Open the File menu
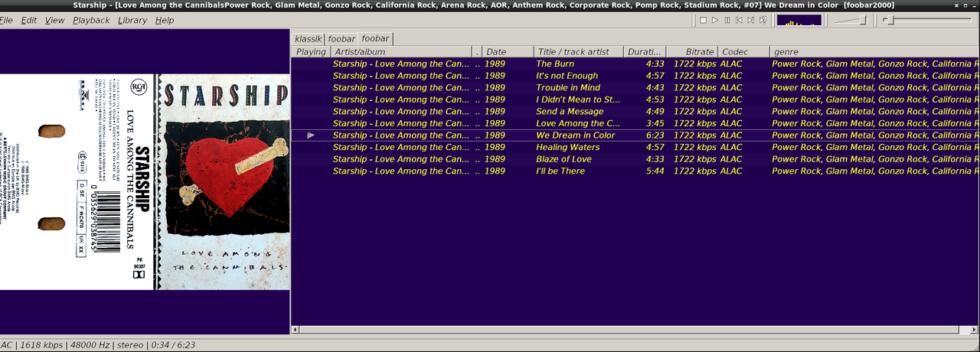 pos(5,20)
